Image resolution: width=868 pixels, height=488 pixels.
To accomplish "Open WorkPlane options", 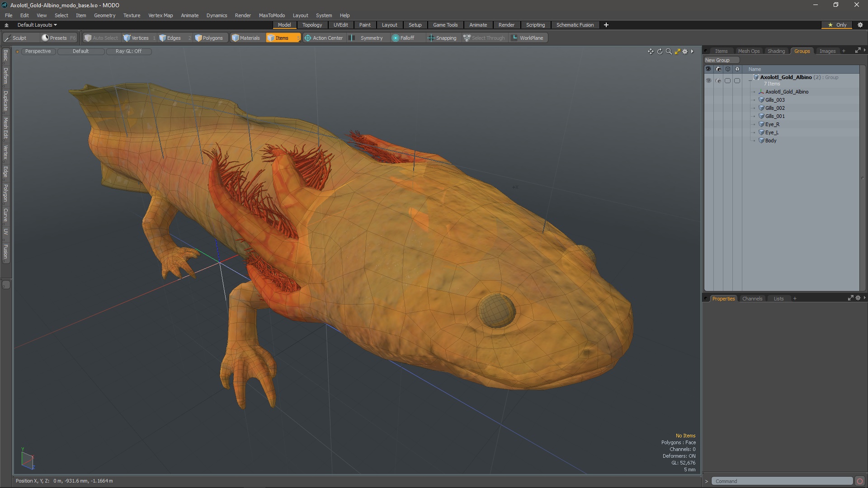I will coord(528,38).
